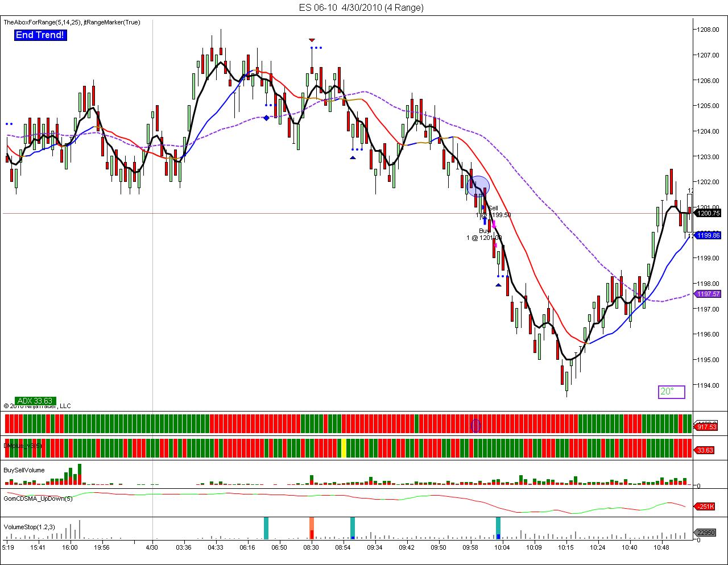728x565 pixels.
Task: Click the two blue dots beside the first price bars
Action: tap(9, 123)
